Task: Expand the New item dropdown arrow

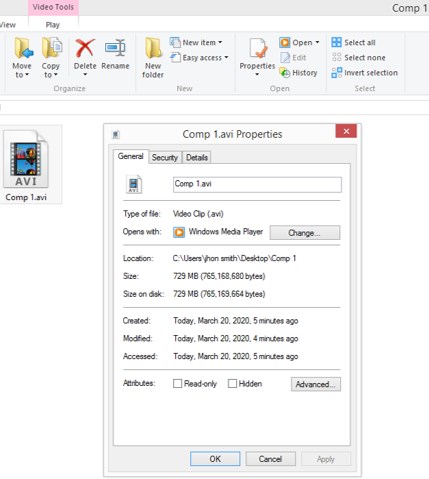Action: pyautogui.click(x=220, y=42)
